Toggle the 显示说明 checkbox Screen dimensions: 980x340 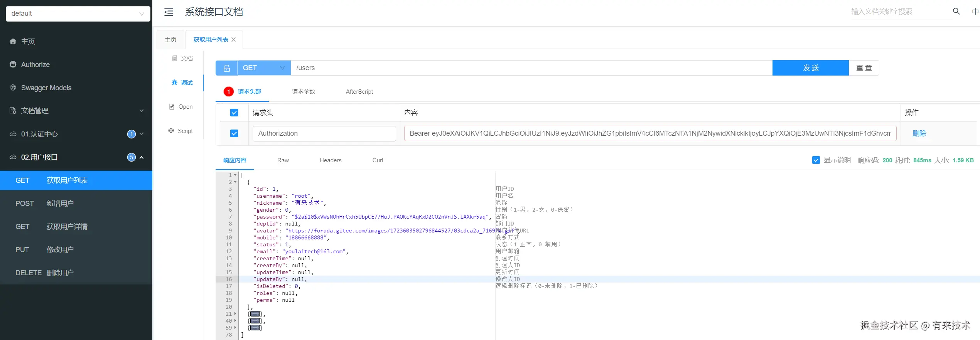tap(816, 160)
